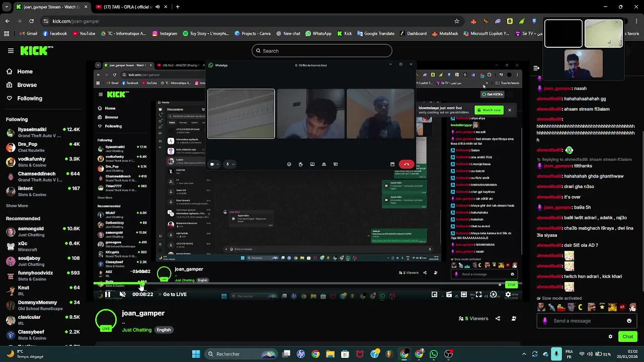Open the Google Translate bookmark
The height and width of the screenshot is (362, 644).
point(375,34)
